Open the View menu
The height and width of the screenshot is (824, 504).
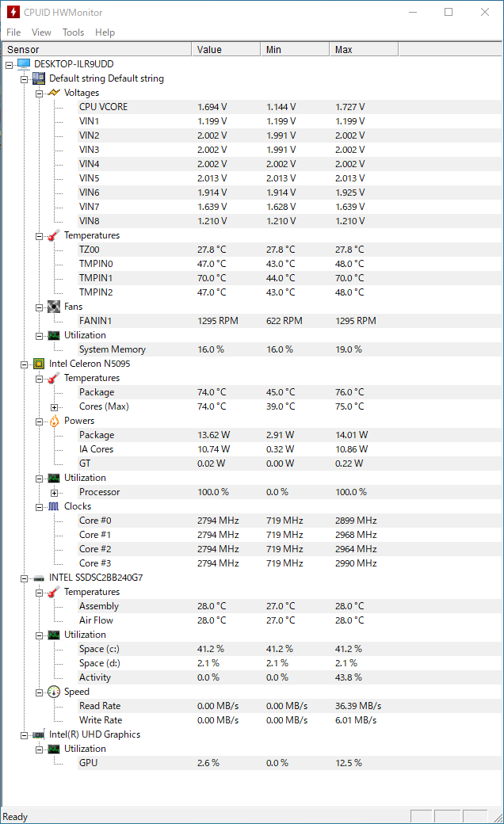(x=41, y=32)
